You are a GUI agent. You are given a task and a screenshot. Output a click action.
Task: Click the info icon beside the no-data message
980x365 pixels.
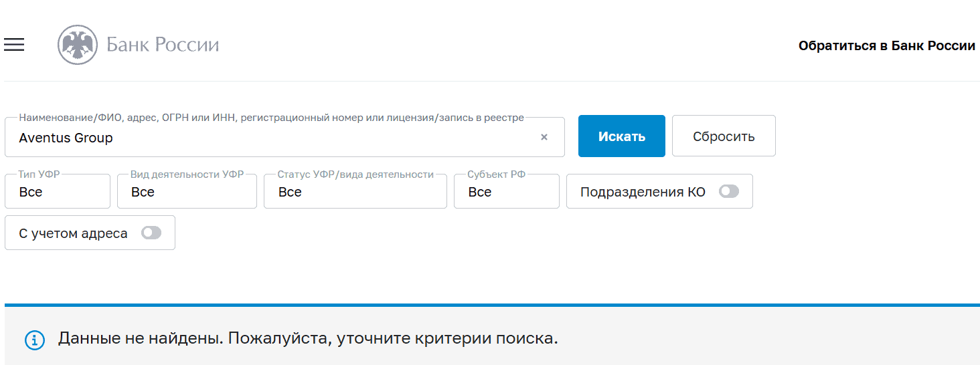pyautogui.click(x=35, y=340)
